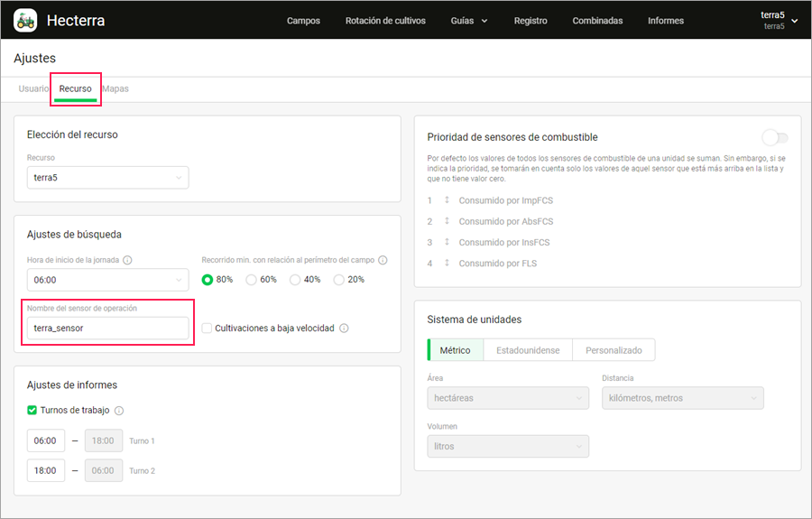Open the Rotación de cultivos menu
The image size is (812, 519).
(x=385, y=21)
